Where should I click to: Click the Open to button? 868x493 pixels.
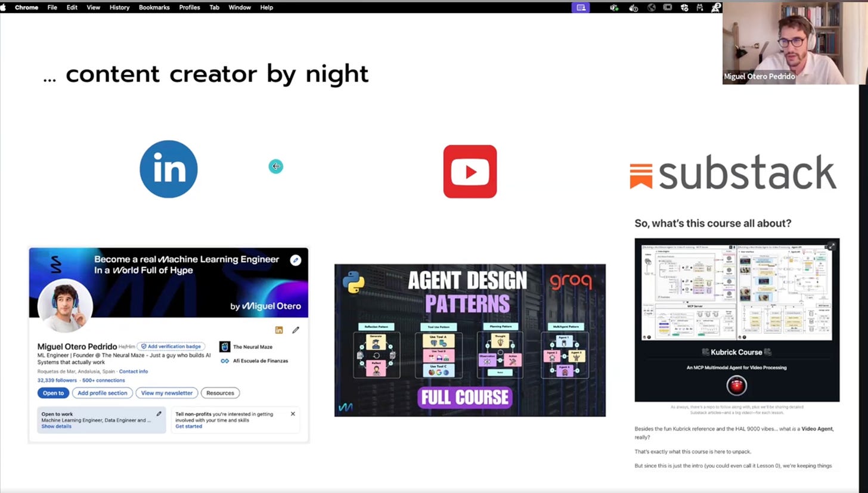click(53, 393)
